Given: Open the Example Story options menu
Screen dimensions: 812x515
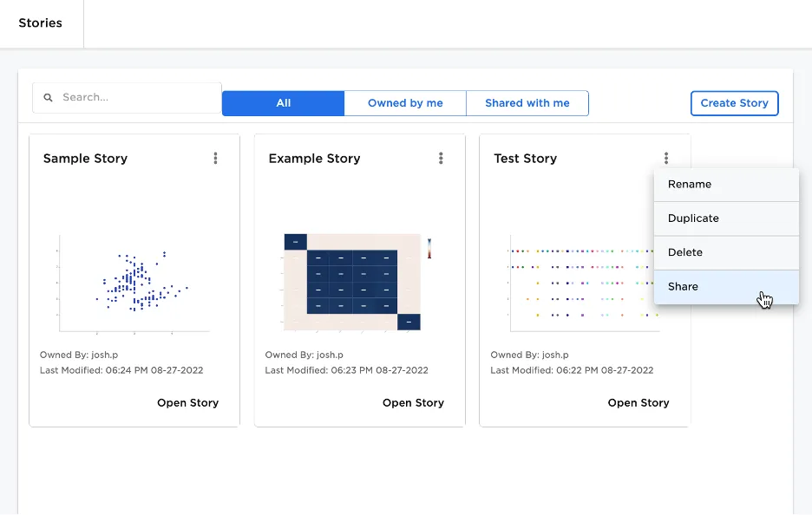Looking at the screenshot, I should point(441,159).
